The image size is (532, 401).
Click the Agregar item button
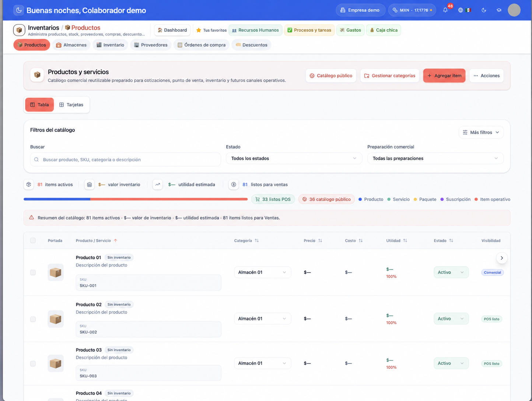pos(444,75)
